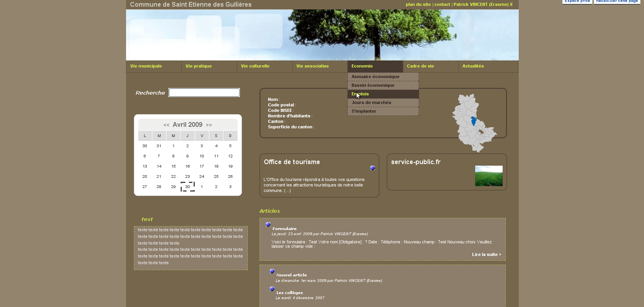Click the 'Recalculer cette page' button

pyautogui.click(x=617, y=2)
